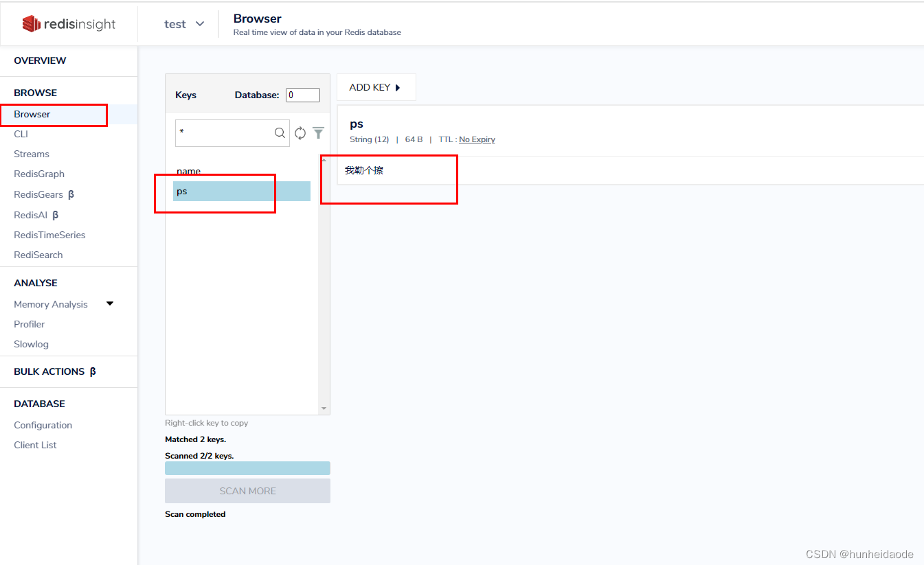
Task: Open RediSearch page
Action: click(x=38, y=255)
